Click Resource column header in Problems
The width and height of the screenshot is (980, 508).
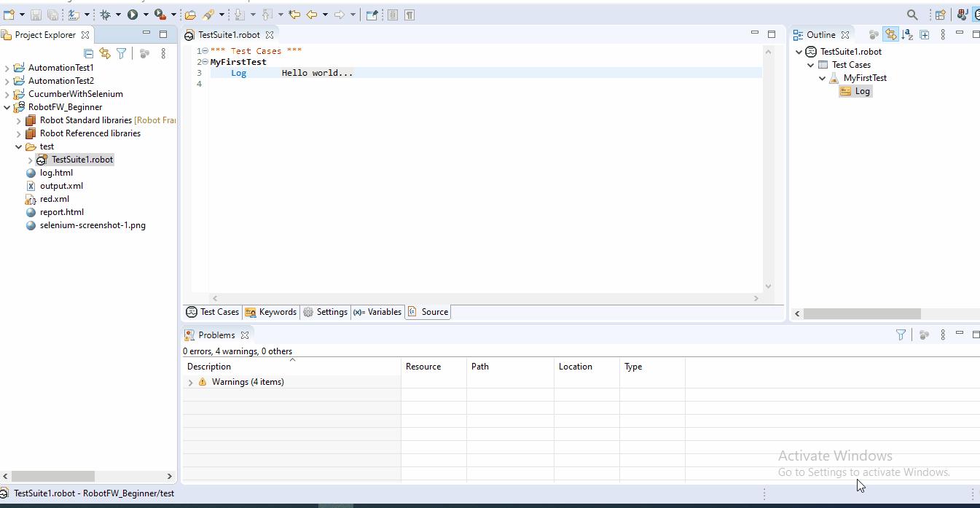point(434,367)
